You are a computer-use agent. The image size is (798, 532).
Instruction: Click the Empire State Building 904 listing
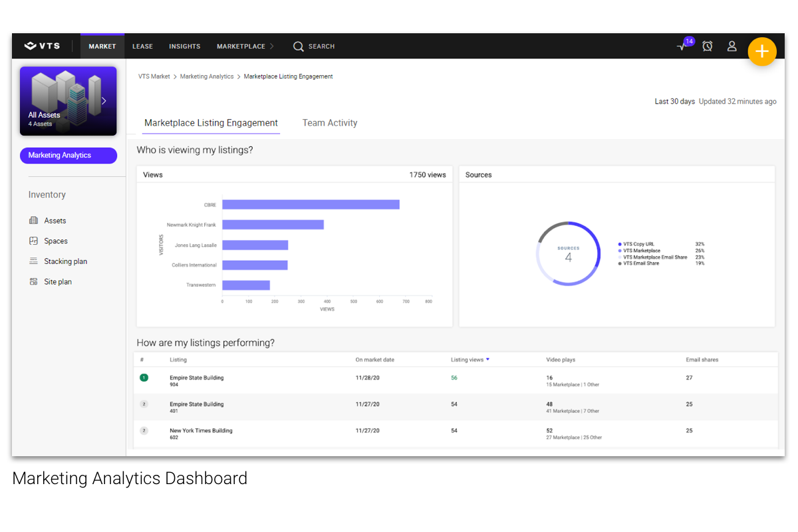coord(197,381)
